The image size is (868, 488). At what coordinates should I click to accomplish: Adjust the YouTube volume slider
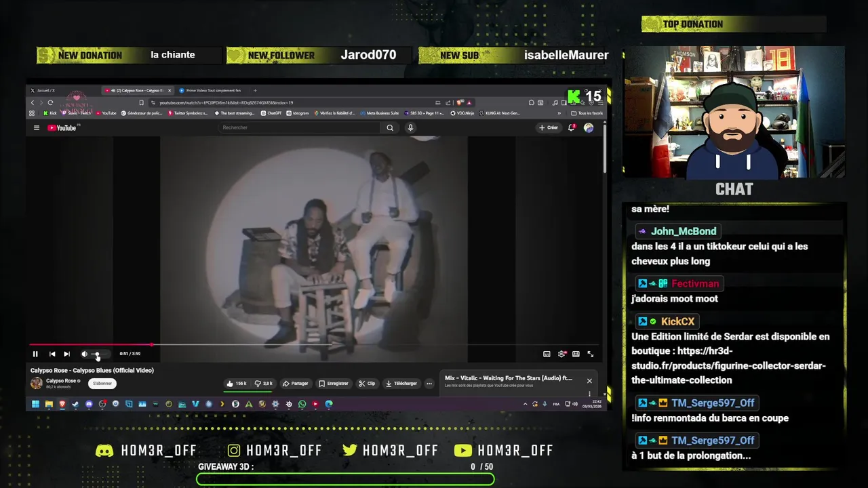[x=99, y=354]
